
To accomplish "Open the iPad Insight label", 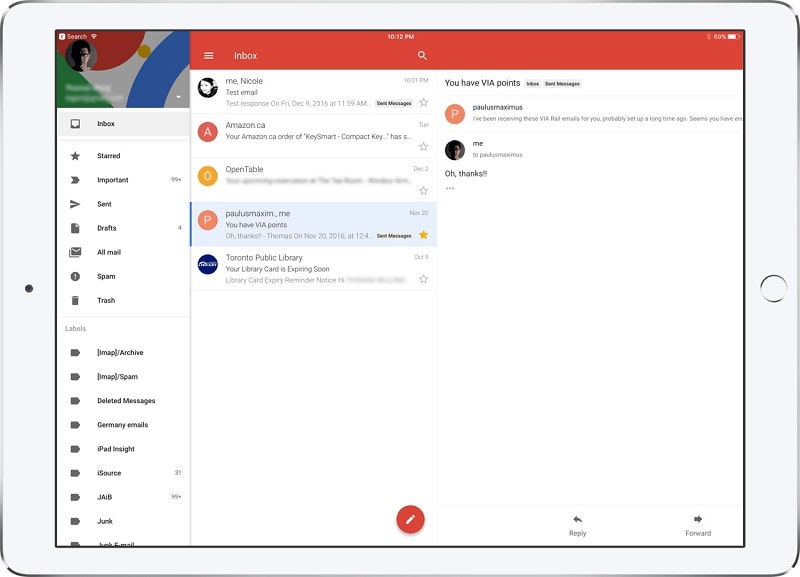I will point(116,449).
